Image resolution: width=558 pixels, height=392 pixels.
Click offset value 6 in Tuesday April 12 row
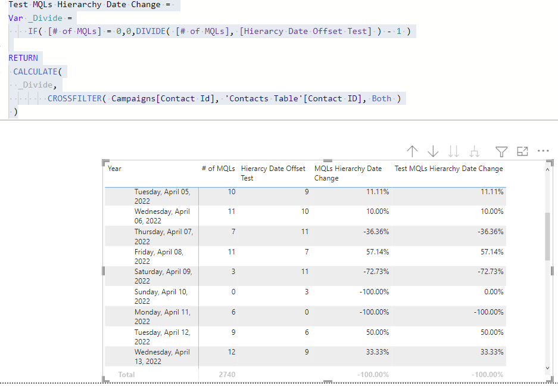307,332
